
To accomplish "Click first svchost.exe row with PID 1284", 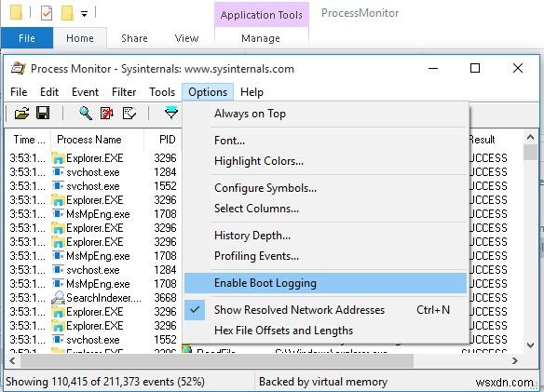I will 94,172.
